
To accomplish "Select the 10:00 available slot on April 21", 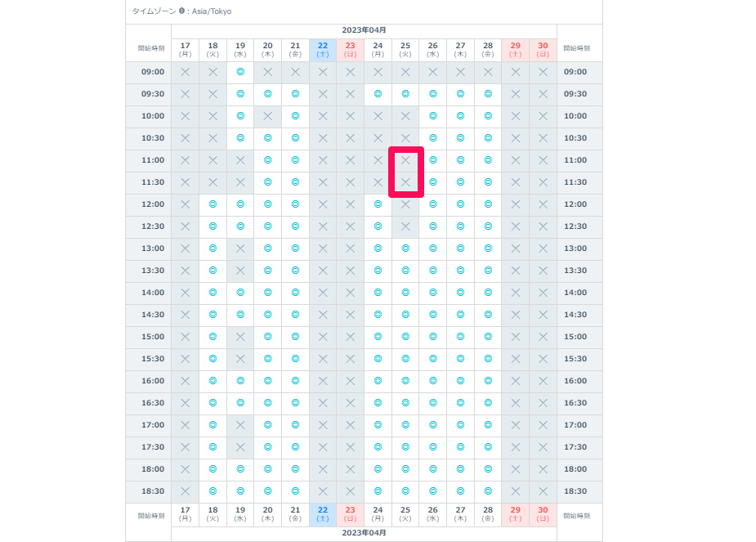I will (296, 116).
